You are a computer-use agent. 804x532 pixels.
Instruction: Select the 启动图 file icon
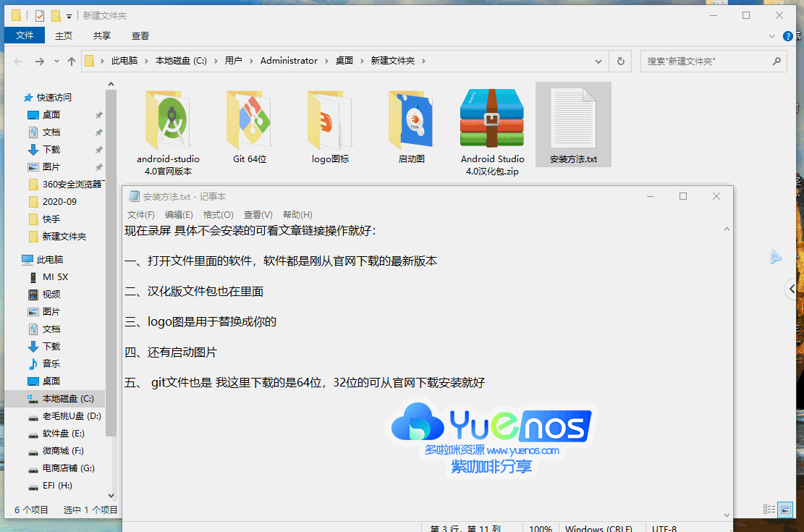[411, 119]
